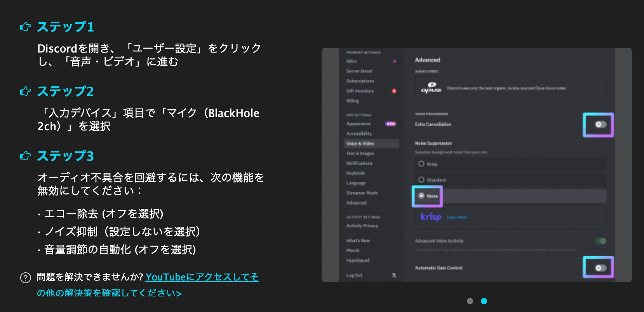The height and width of the screenshot is (312, 644).
Task: Click the ステップ2 heading
Action: (x=65, y=91)
